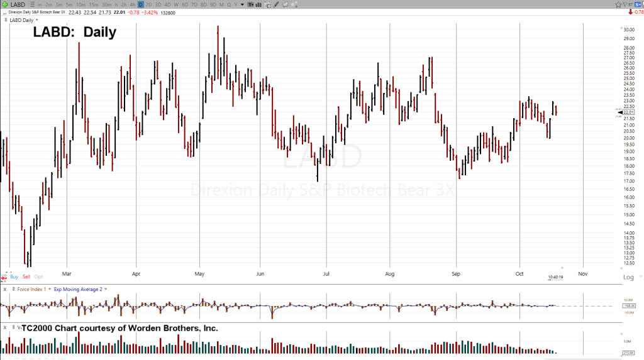Open the more timeframes dropdown arrow
The image size is (644, 360).
243,4
